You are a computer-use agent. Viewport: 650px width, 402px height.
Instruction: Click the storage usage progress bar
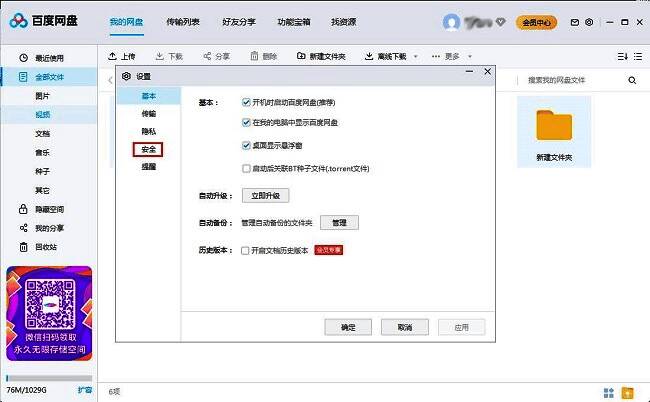[x=49, y=378]
